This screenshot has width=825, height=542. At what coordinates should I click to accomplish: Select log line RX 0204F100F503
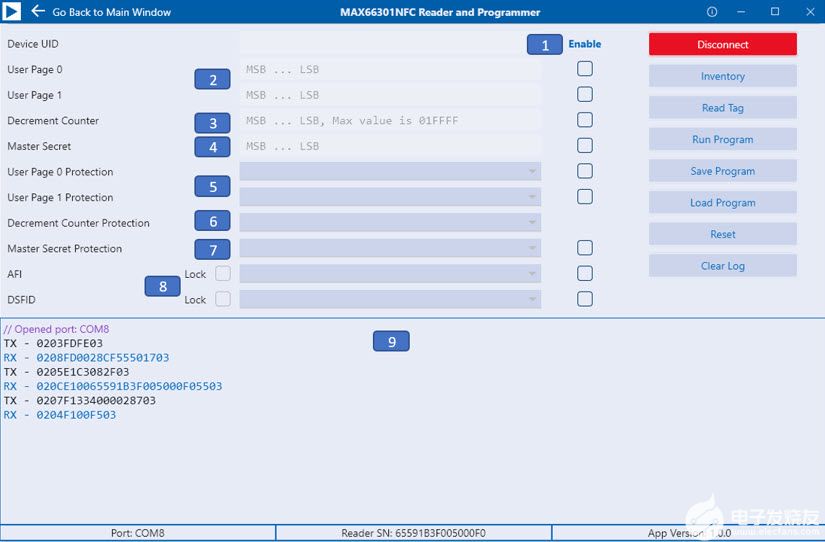pyautogui.click(x=59, y=415)
